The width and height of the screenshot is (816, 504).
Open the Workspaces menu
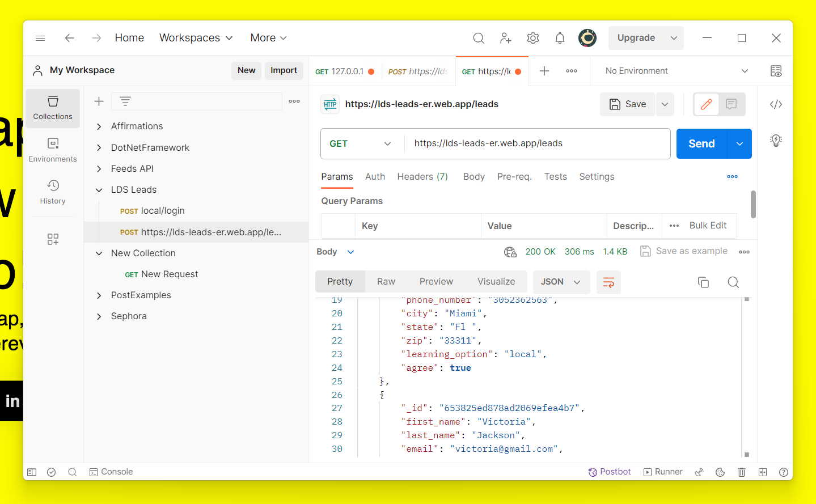(x=196, y=38)
